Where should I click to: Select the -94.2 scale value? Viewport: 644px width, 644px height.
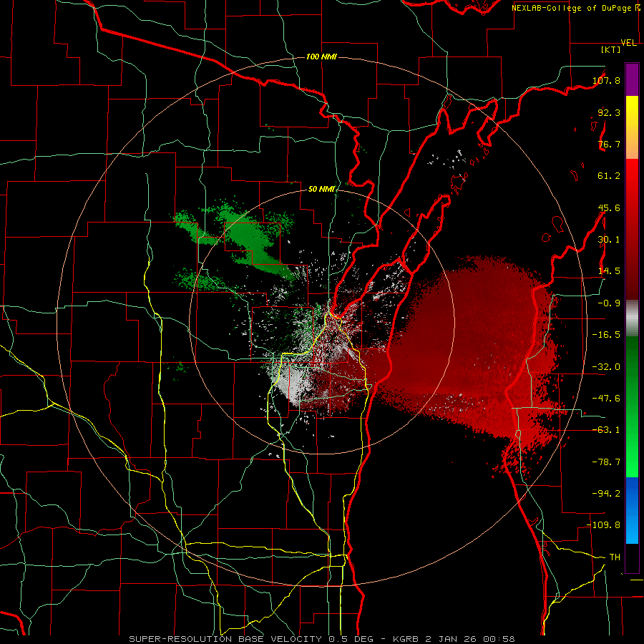click(x=606, y=493)
